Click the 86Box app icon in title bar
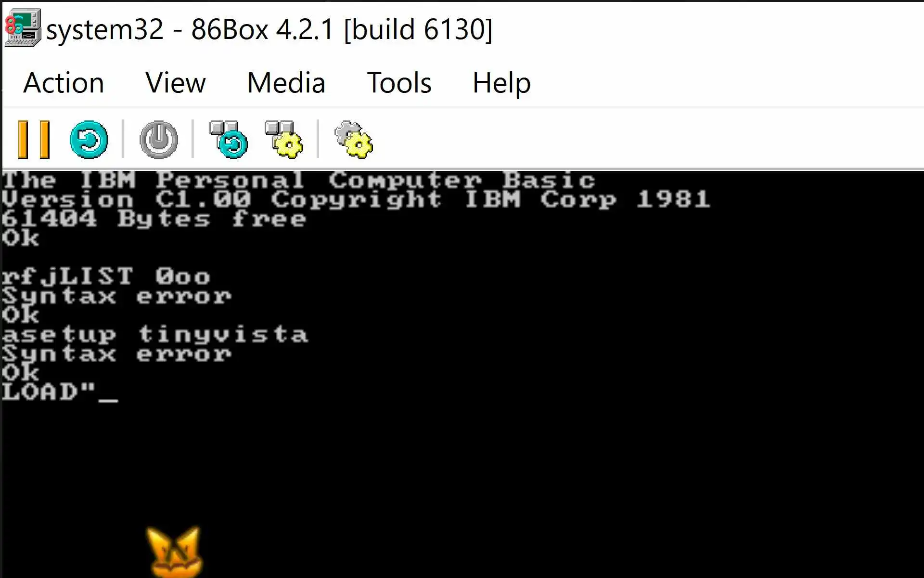 (x=23, y=28)
